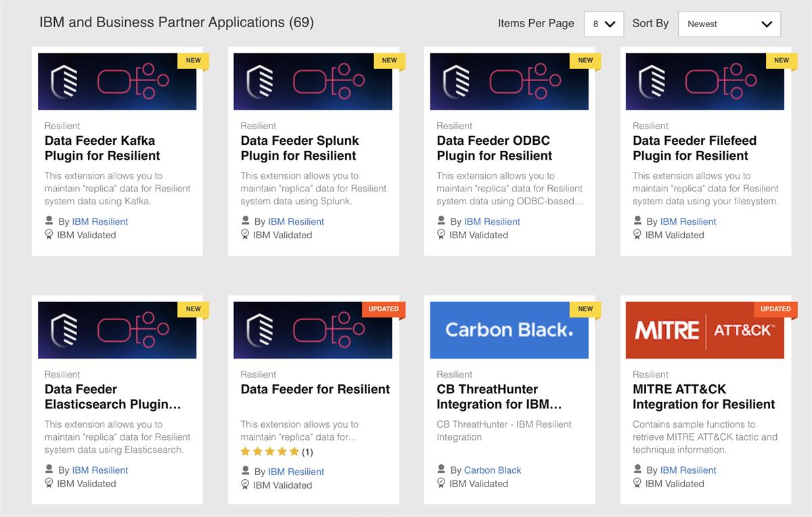This screenshot has width=812, height=517.
Task: Click IBM Validated ribbon icon on ODBC card
Action: [441, 235]
